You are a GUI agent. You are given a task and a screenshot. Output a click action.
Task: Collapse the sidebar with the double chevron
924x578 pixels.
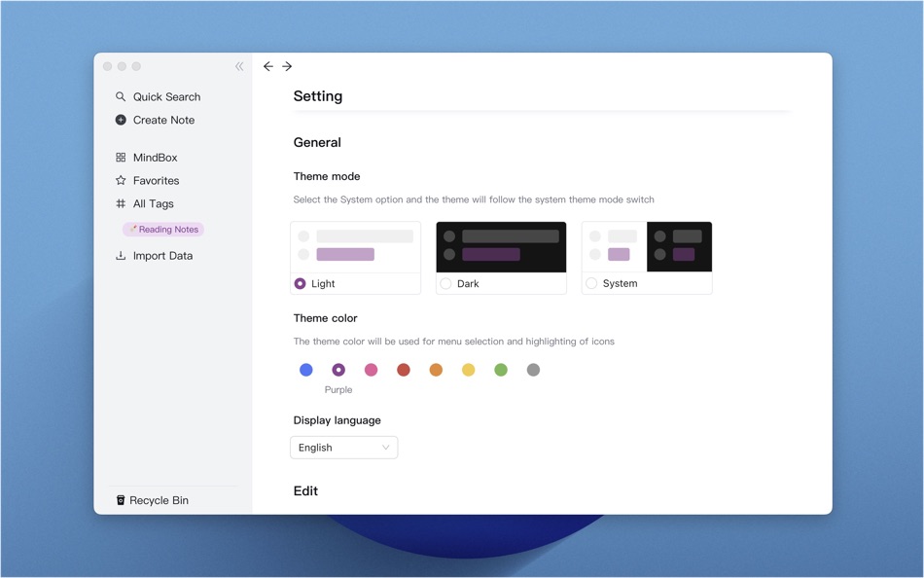point(239,66)
